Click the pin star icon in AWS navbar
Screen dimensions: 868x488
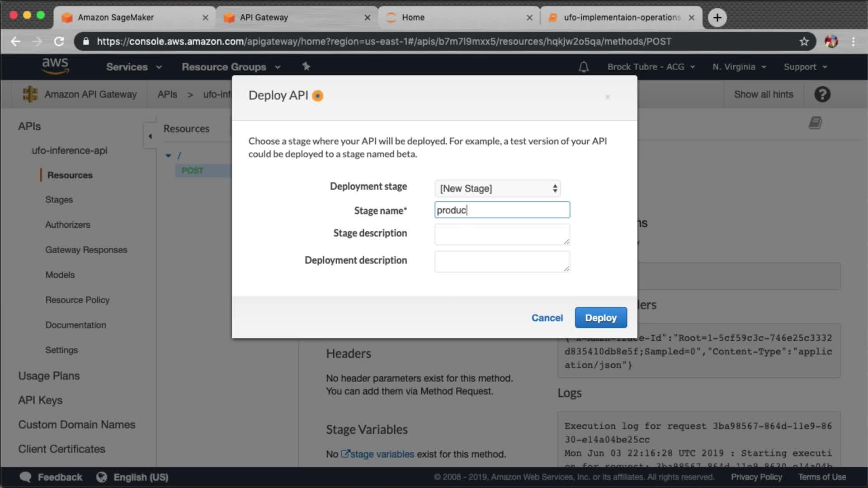(x=306, y=66)
